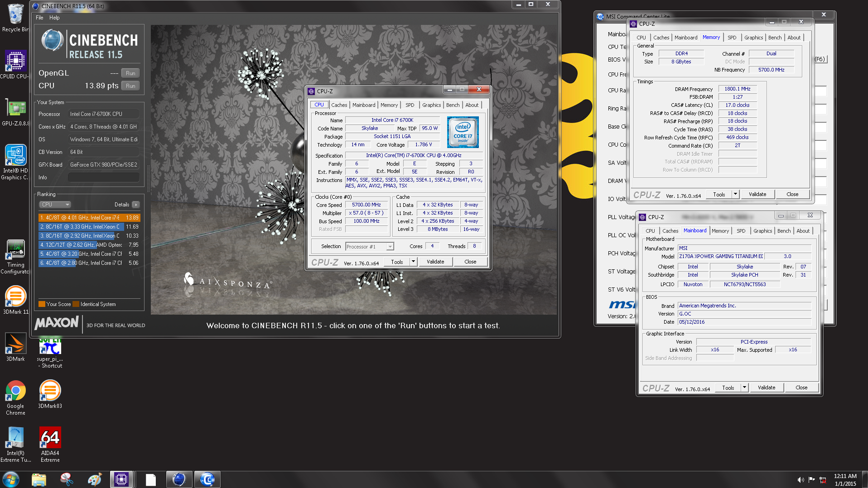Open the Help menu in Cinebench
The image size is (868, 488).
point(54,18)
